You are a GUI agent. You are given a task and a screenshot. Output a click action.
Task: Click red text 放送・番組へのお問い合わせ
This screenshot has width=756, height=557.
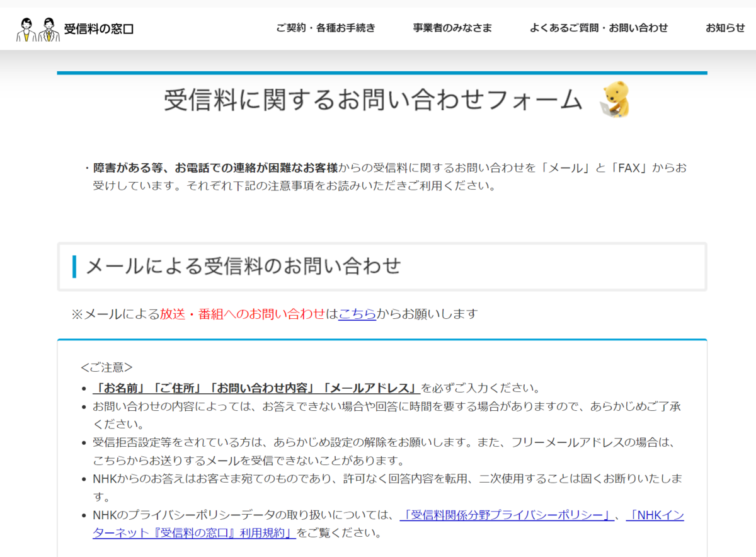click(x=243, y=314)
